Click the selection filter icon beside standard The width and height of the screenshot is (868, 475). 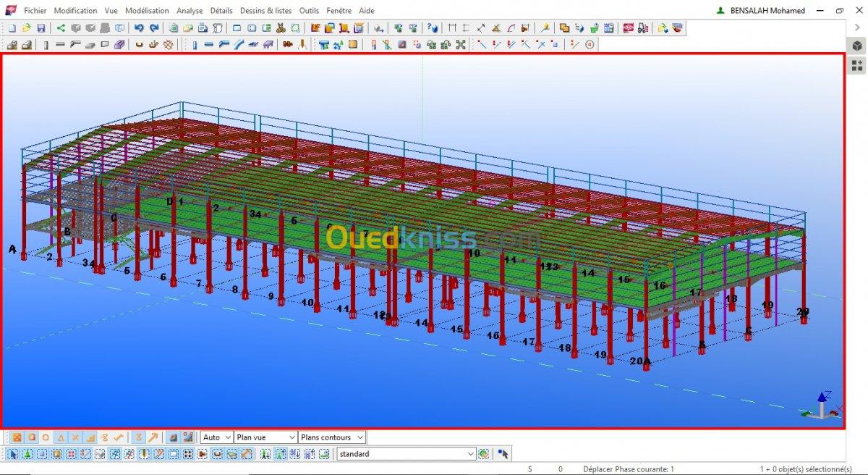click(x=483, y=454)
